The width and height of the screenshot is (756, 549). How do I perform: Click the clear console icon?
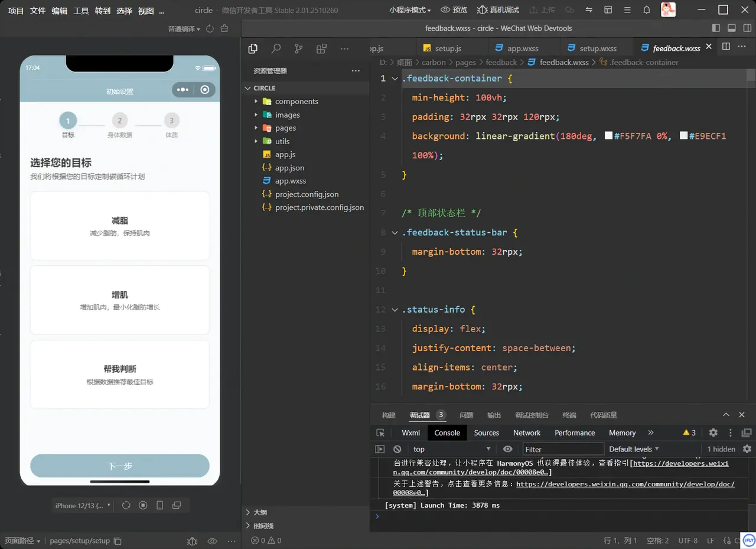(x=397, y=449)
